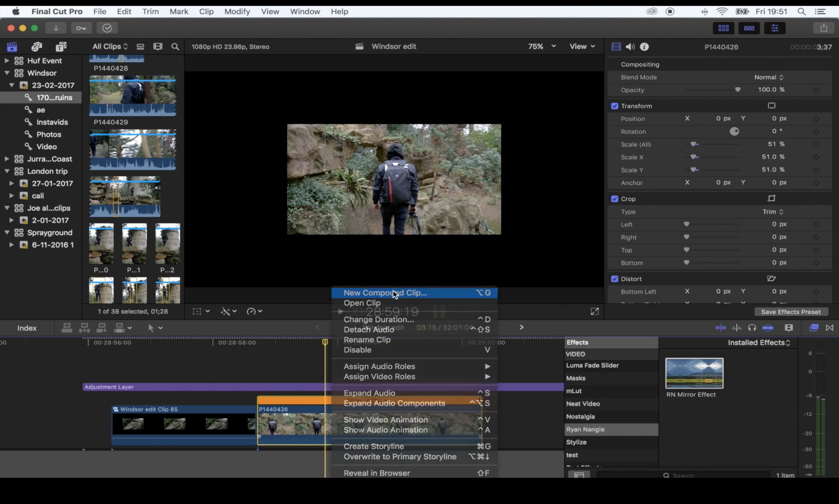Toggle the Distort checkbox
This screenshot has width=839, height=504.
point(615,279)
